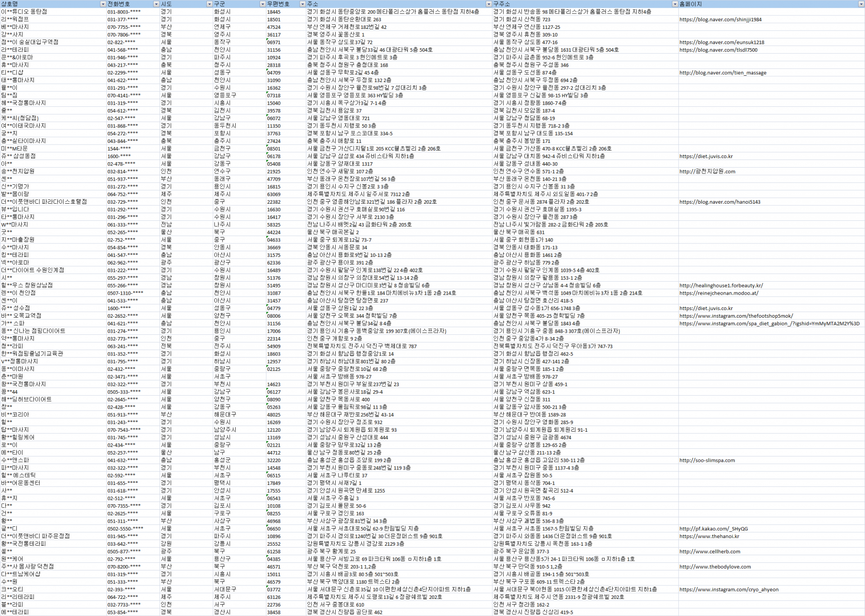Select the 케**씨(청담점) name cell
This screenshot has height=616, width=865.
[20, 118]
